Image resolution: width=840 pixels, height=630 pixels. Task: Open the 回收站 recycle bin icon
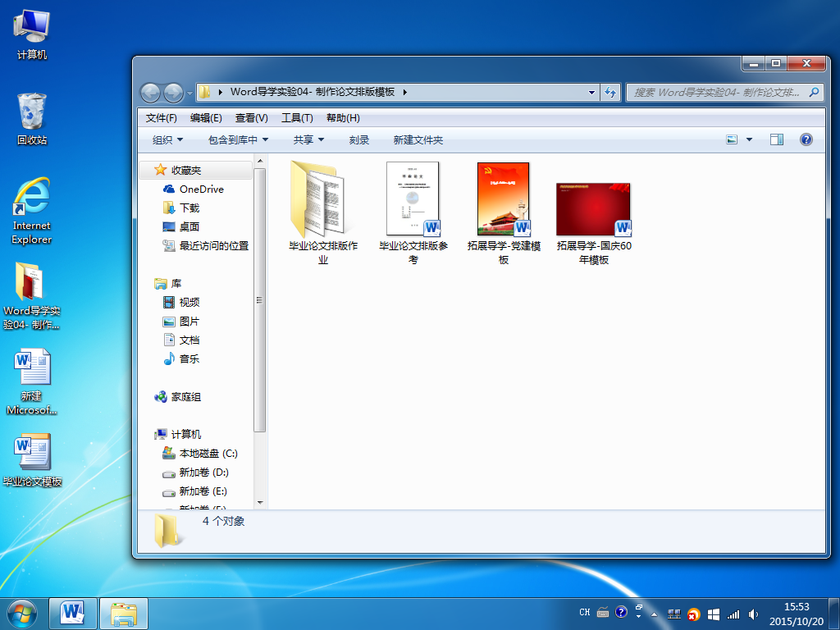point(32,120)
